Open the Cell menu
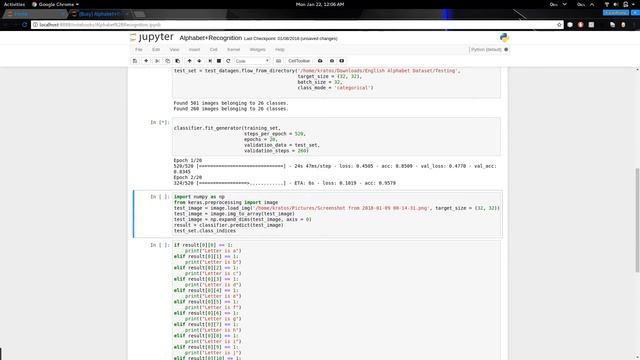This screenshot has height=360, width=640. click(x=213, y=49)
